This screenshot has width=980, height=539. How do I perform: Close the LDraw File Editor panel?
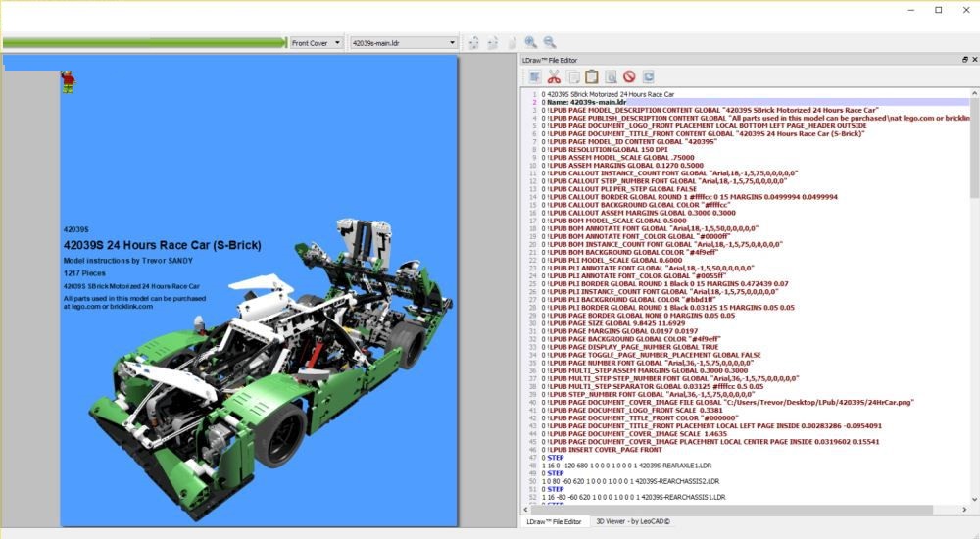973,60
